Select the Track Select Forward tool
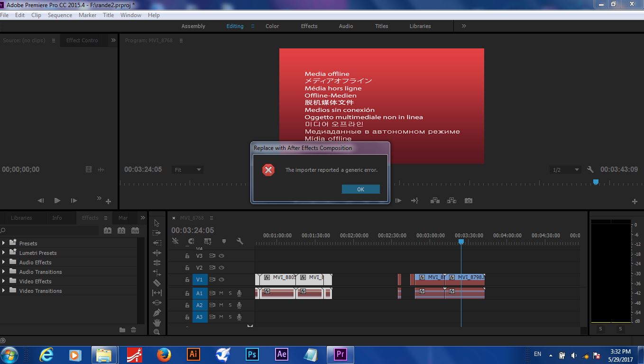This screenshot has width=644, height=364. point(157,233)
